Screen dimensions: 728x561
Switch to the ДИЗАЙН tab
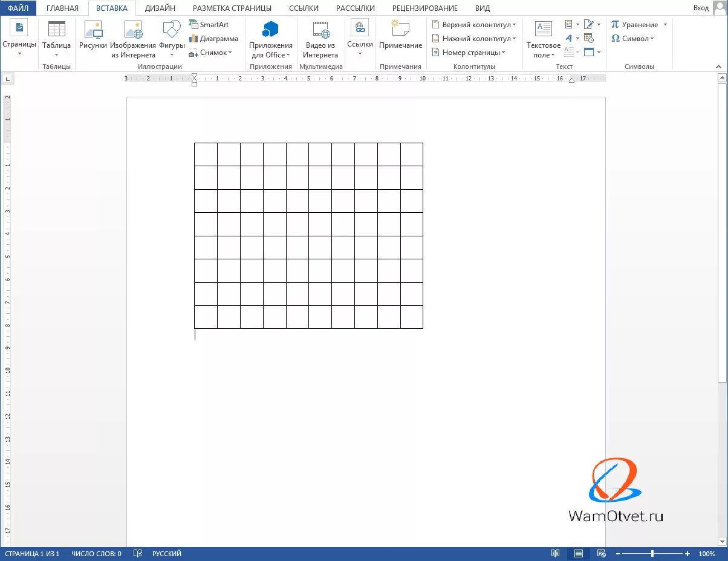160,8
